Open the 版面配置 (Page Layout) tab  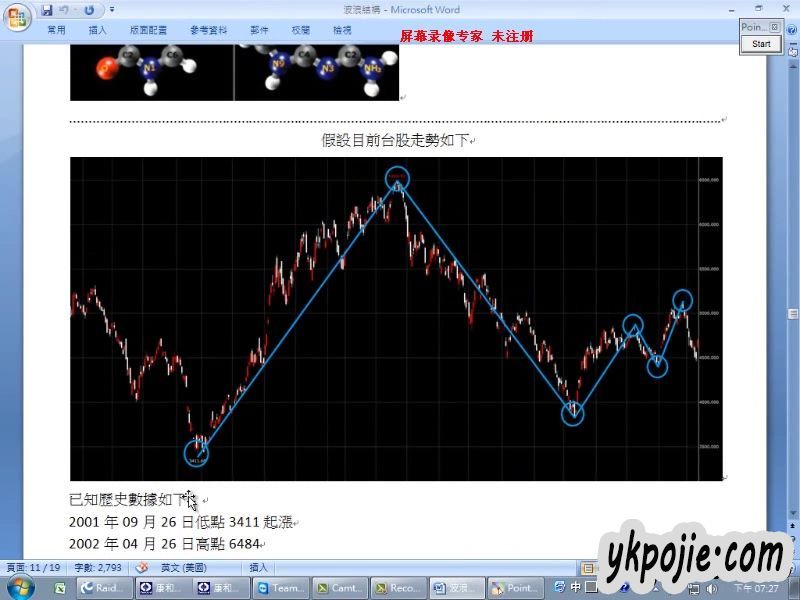148,31
